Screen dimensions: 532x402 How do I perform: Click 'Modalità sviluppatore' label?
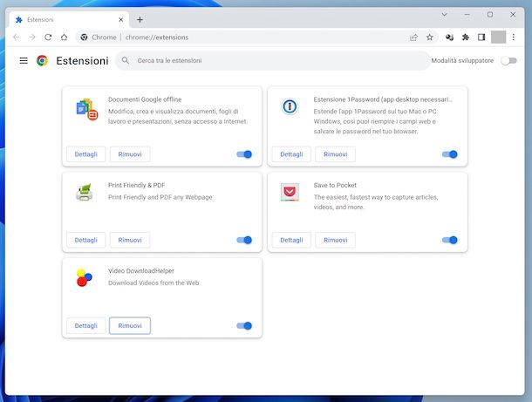pos(462,61)
